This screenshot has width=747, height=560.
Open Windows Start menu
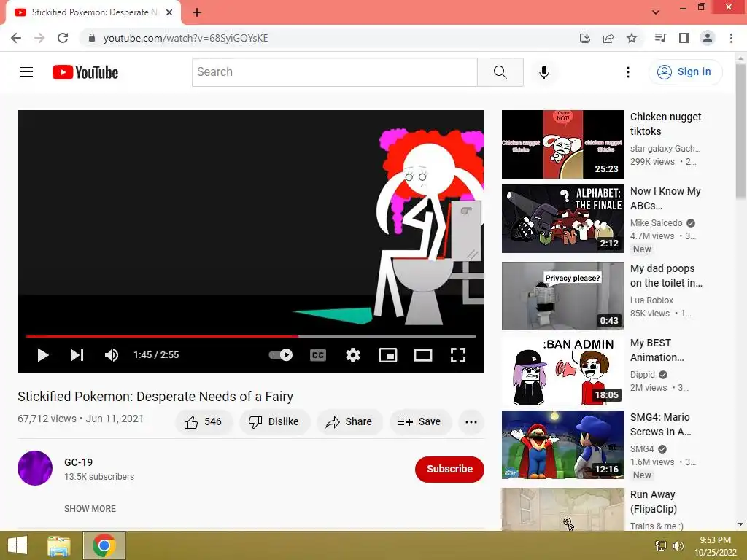pos(18,545)
